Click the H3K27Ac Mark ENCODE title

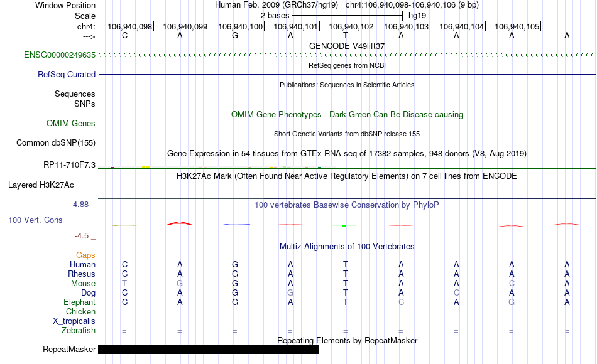pos(347,176)
